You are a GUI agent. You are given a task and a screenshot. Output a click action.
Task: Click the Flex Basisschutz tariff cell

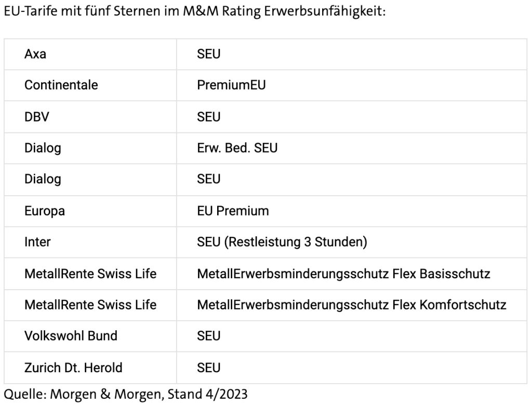coord(343,274)
